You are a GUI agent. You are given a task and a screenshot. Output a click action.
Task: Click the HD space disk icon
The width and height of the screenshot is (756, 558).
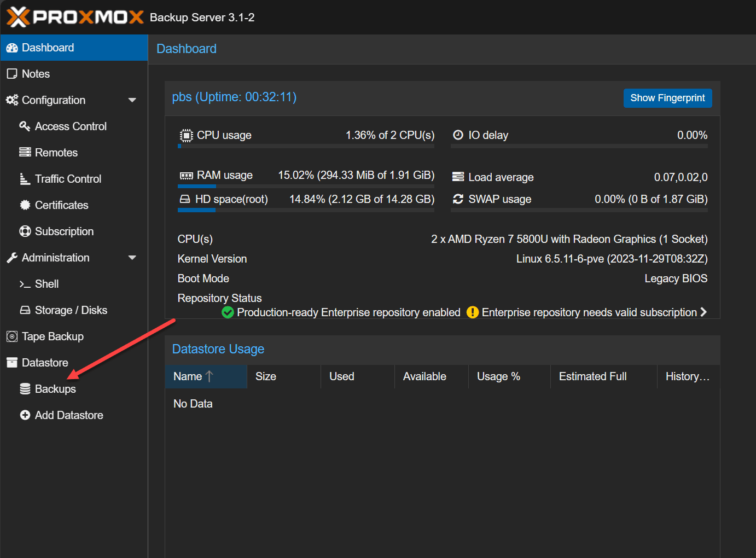tap(185, 199)
